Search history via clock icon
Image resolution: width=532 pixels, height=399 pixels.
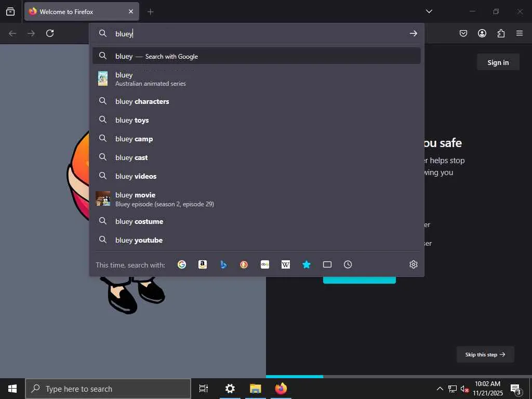coord(348,264)
